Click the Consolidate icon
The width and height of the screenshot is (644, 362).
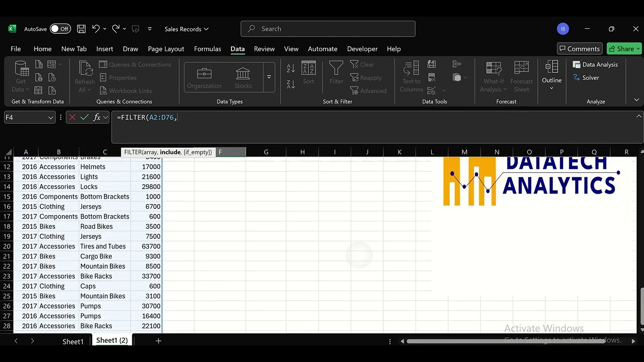[457, 64]
